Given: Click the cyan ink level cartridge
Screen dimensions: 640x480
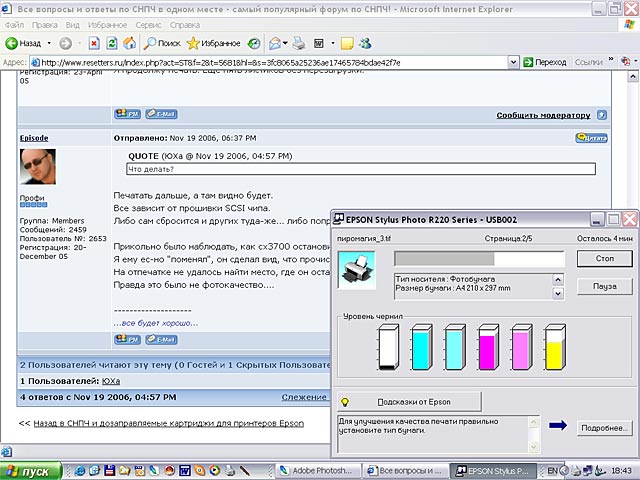Looking at the screenshot, I should pyautogui.click(x=422, y=347).
